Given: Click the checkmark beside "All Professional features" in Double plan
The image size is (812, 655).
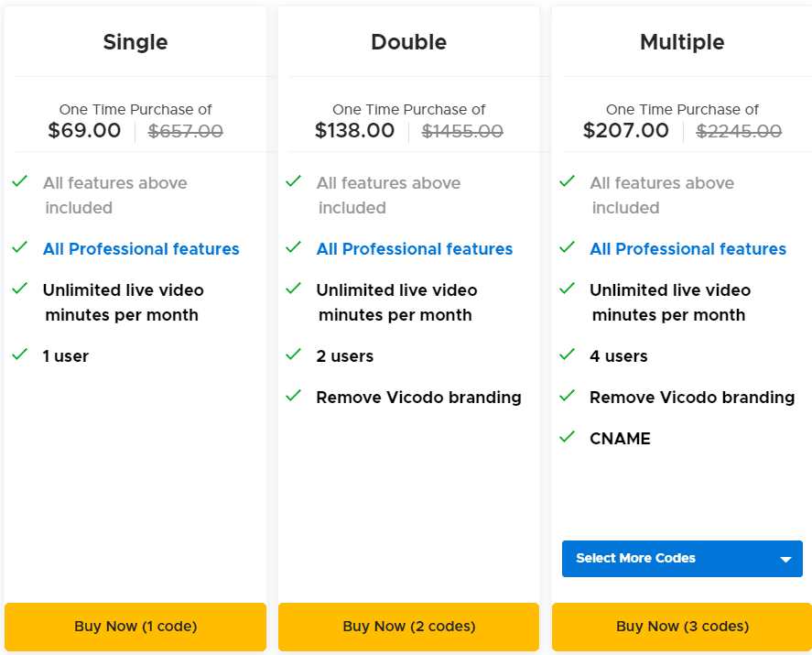Looking at the screenshot, I should [x=293, y=249].
